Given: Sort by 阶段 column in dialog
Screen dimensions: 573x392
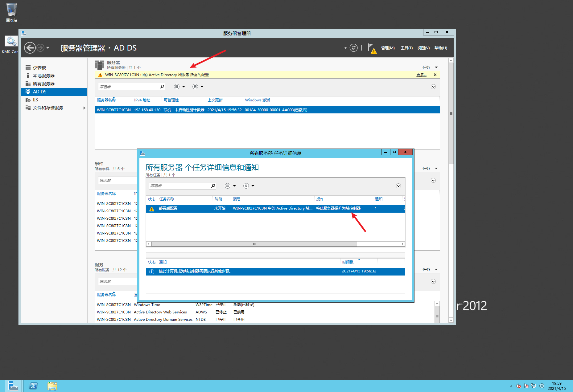Looking at the screenshot, I should pos(218,199).
